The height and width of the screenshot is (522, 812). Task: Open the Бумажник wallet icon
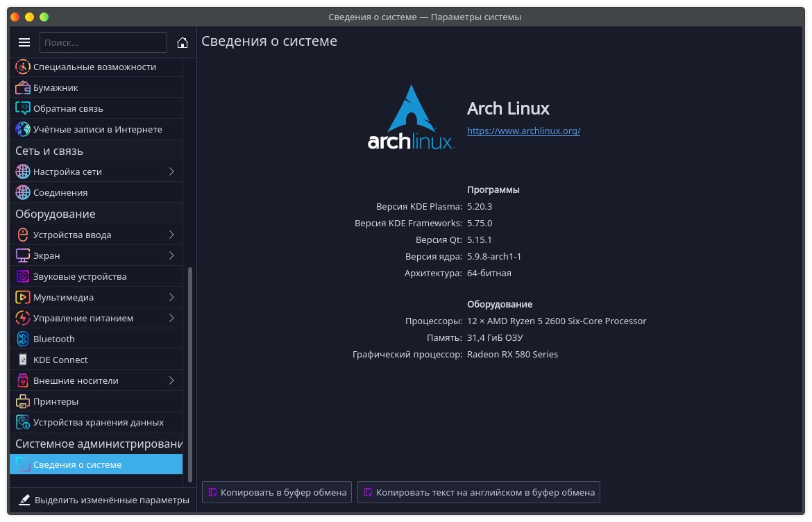pyautogui.click(x=22, y=87)
